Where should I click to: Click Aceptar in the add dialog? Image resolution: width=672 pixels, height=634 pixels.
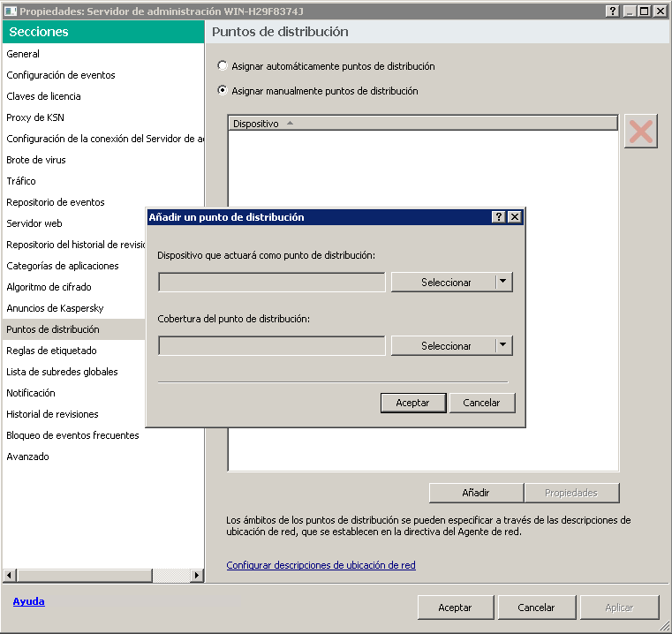(413, 403)
